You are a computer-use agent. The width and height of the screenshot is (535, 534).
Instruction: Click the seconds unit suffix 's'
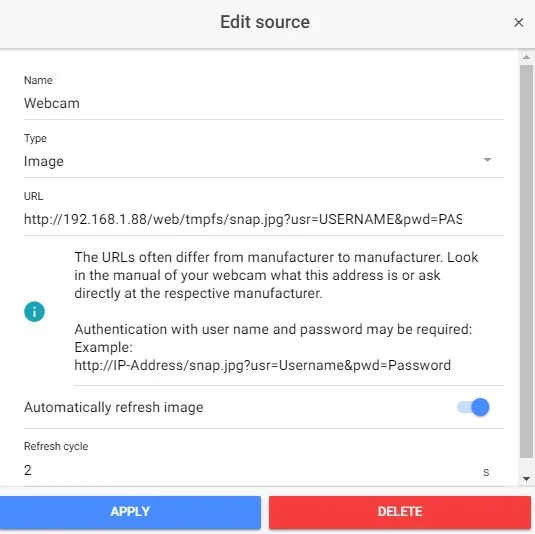486,472
